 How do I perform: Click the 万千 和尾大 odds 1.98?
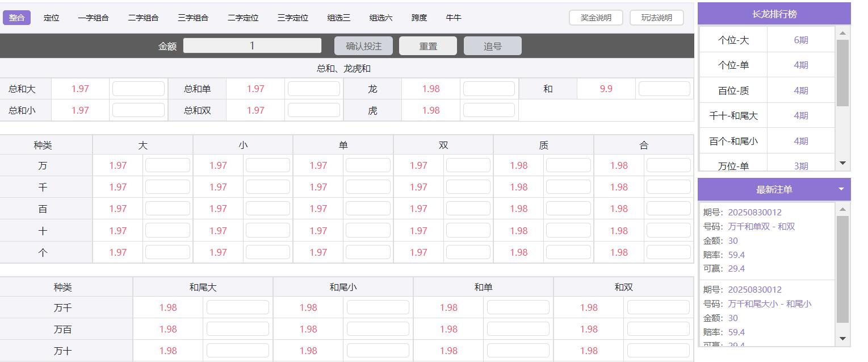coord(167,307)
